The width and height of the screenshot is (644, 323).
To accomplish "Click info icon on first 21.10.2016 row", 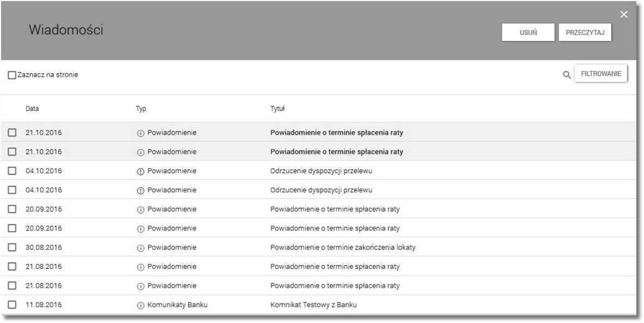I will tap(140, 133).
